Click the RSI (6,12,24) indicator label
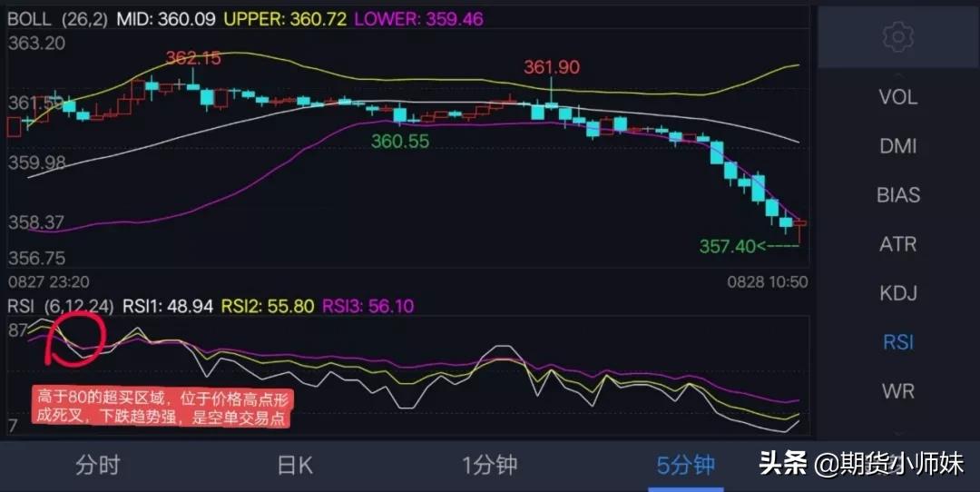 [x=62, y=306]
